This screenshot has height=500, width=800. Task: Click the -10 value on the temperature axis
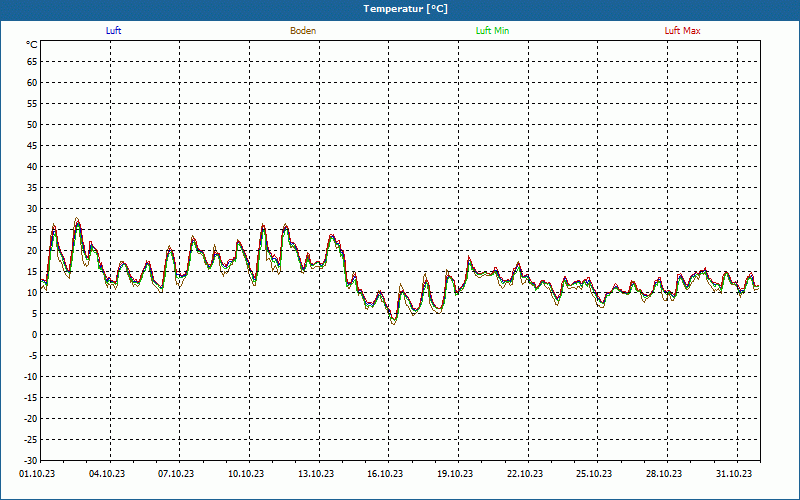tap(31, 377)
